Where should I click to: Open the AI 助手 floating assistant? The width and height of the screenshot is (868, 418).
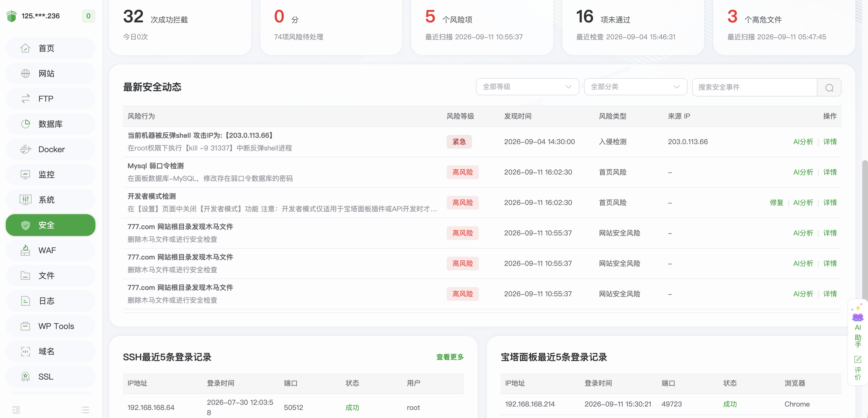click(x=858, y=326)
